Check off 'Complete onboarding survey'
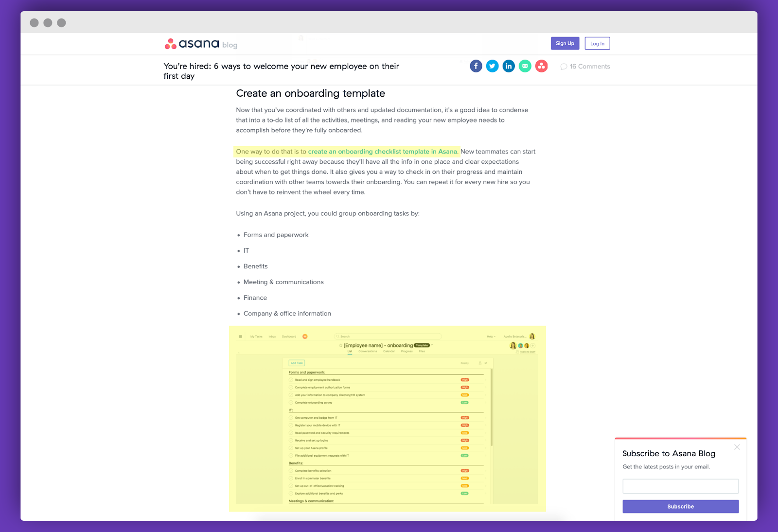 point(291,403)
